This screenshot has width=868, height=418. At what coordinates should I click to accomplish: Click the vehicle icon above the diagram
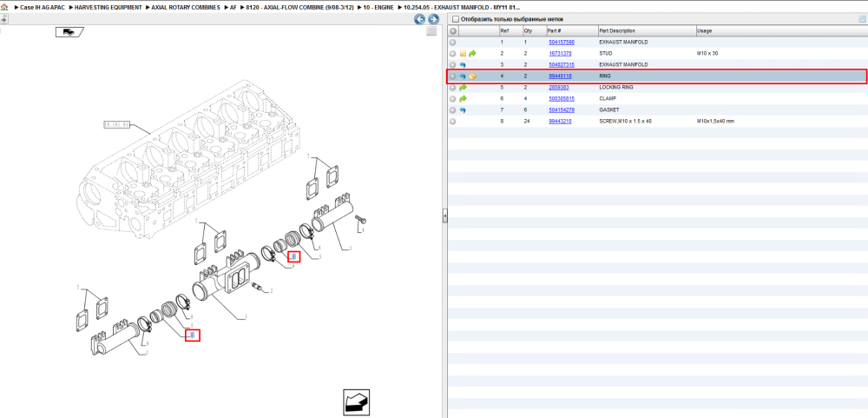(x=69, y=32)
